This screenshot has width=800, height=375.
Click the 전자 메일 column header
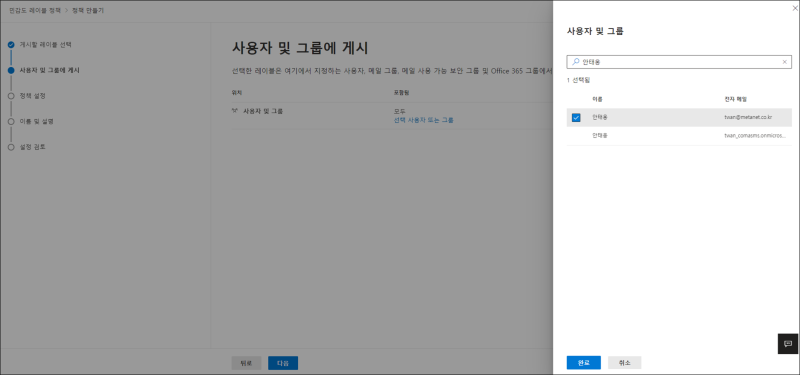pyautogui.click(x=736, y=98)
